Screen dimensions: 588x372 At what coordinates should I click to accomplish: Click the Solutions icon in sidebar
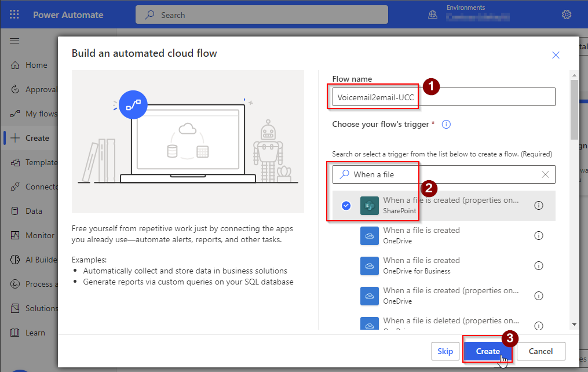click(15, 308)
